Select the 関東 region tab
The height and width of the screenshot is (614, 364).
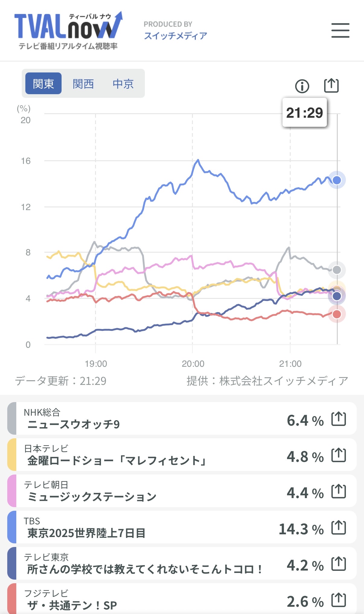pos(43,84)
